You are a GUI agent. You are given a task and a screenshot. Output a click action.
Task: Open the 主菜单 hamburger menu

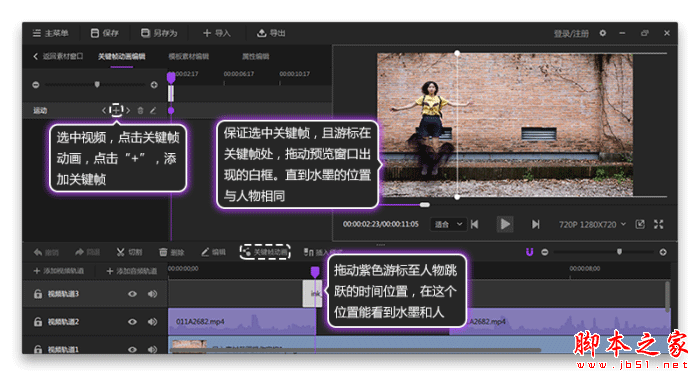coord(50,33)
